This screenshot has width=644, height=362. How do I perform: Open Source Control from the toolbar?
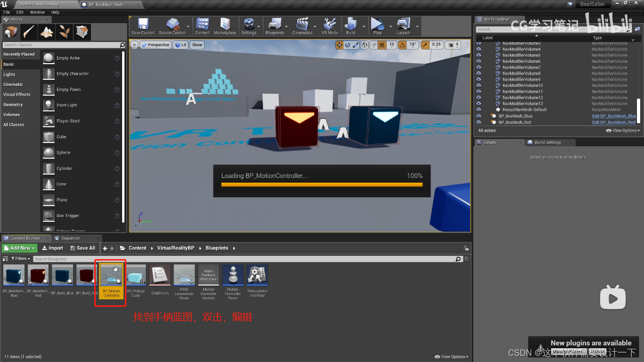(172, 26)
